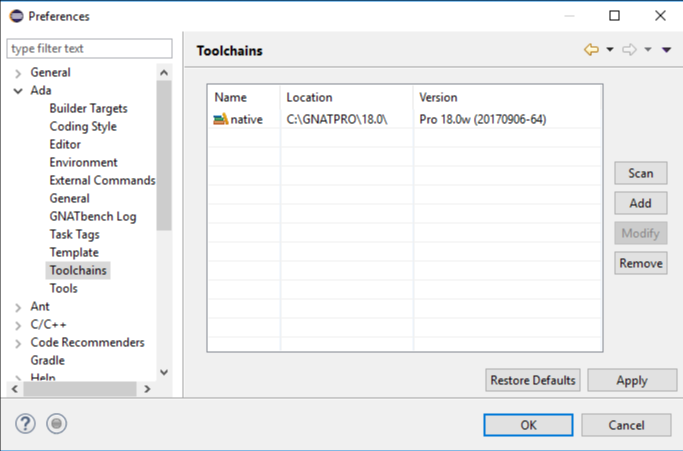Viewport: 683px width, 451px height.
Task: Click the forward navigation arrow icon
Action: [x=629, y=50]
